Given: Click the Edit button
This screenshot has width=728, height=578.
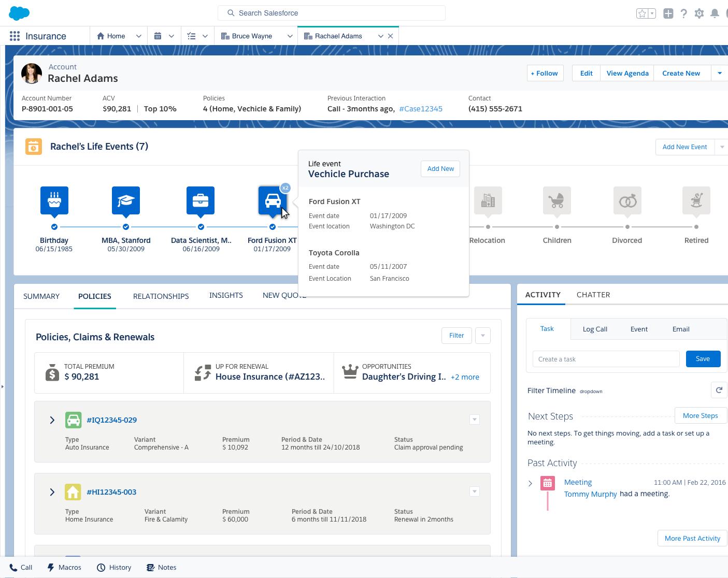Looking at the screenshot, I should tap(586, 73).
